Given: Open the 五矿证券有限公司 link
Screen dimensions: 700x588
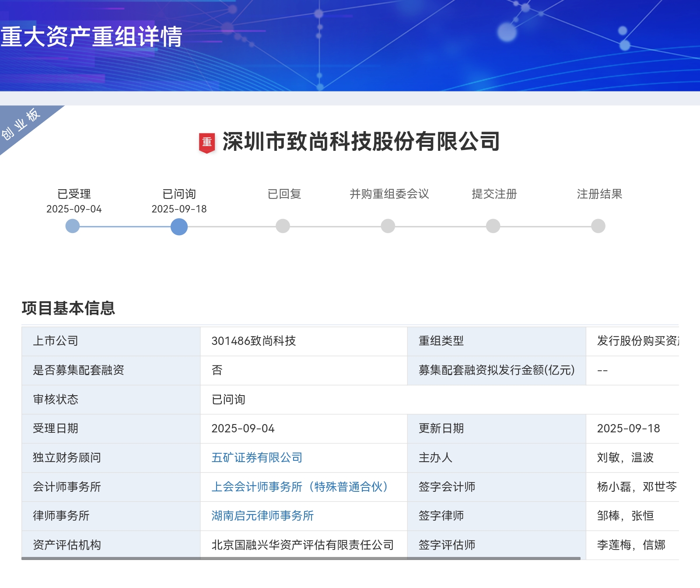Looking at the screenshot, I should 257,458.
